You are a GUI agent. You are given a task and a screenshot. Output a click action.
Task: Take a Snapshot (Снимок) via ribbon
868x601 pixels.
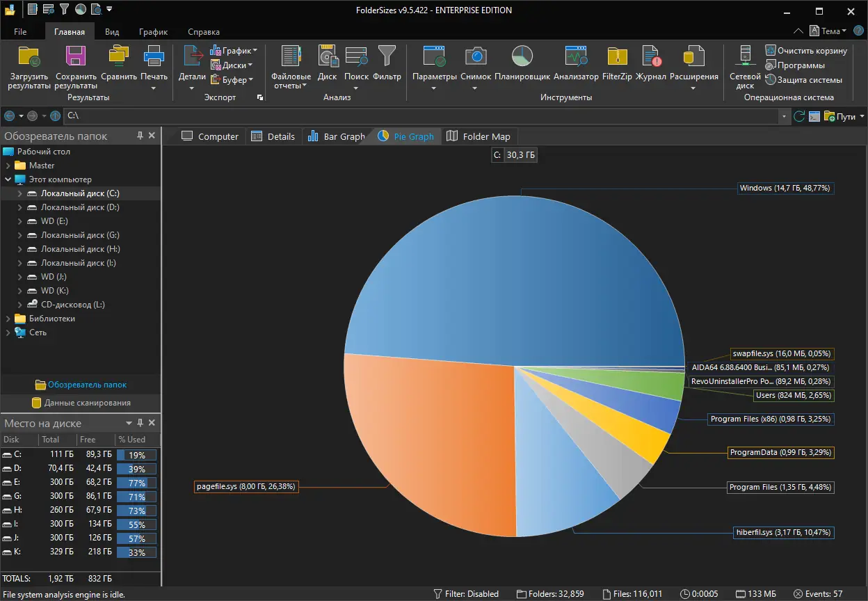[x=476, y=60]
